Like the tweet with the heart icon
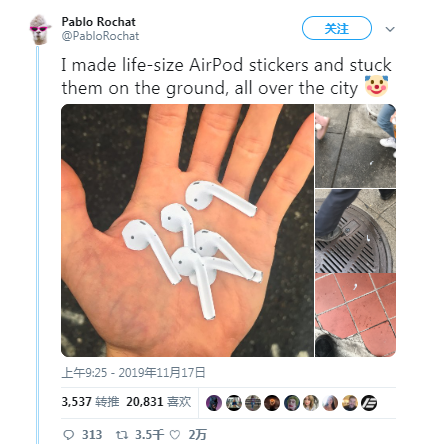 pos(175,435)
